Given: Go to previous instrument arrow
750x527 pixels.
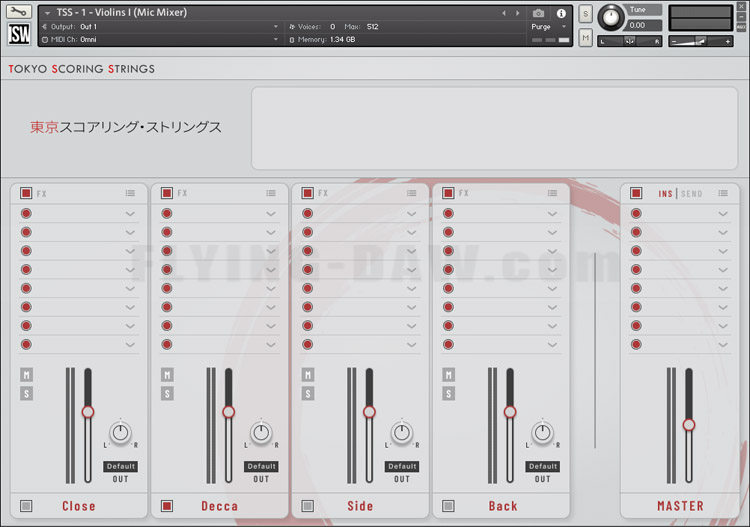Looking at the screenshot, I should pos(504,13).
